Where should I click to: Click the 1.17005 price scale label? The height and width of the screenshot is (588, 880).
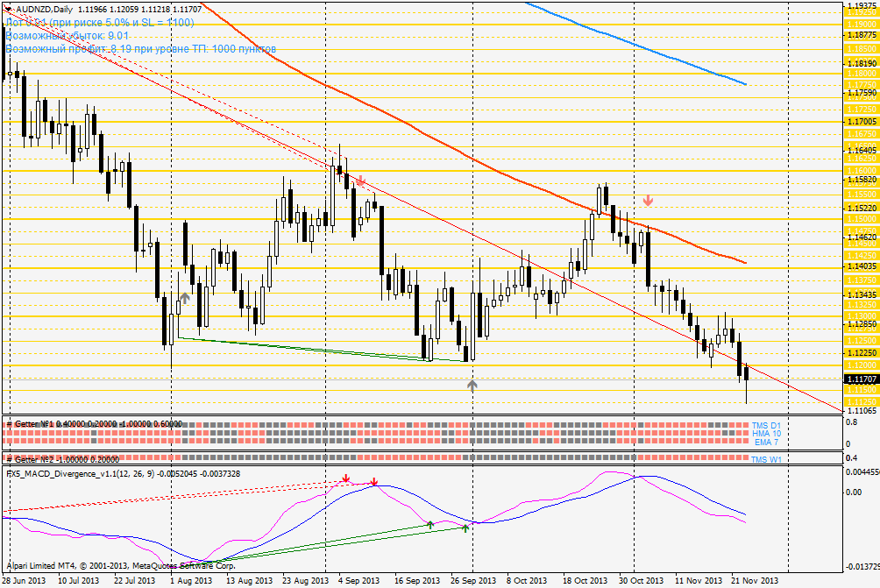click(x=862, y=122)
